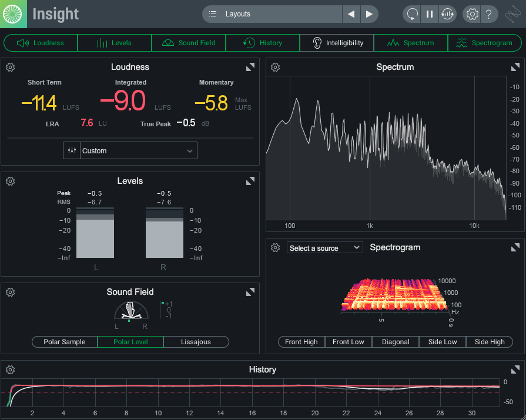Toggle the Spectrogram module tab

[485, 43]
